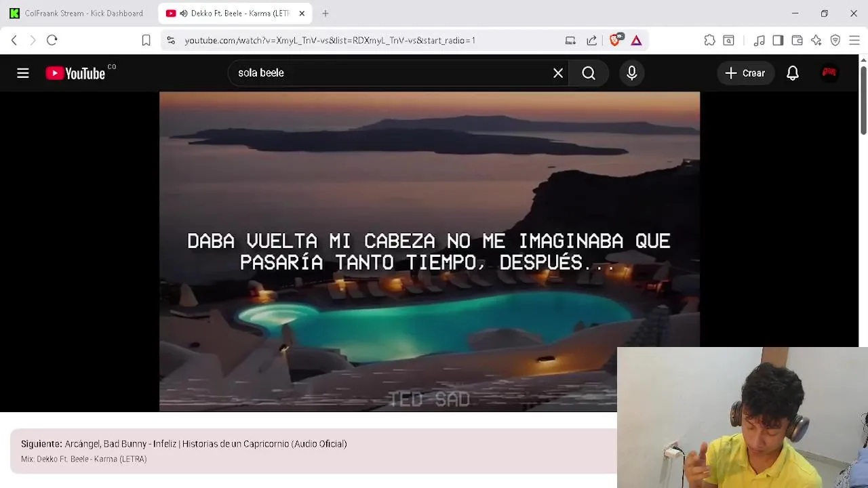Go forward with browser forward arrow
868x488 pixels.
(33, 41)
